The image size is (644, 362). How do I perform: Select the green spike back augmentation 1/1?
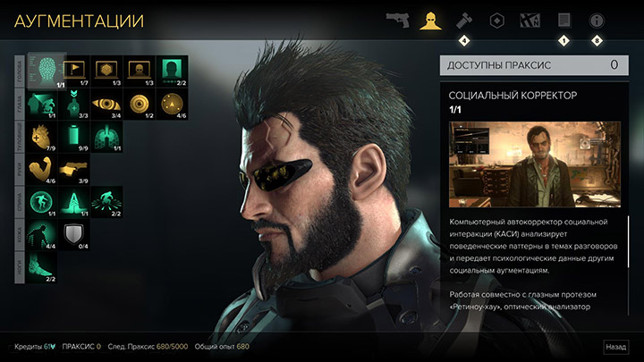pyautogui.click(x=74, y=202)
